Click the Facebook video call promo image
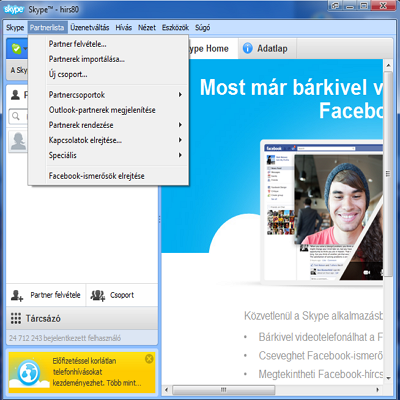The image size is (400, 400). 323,213
